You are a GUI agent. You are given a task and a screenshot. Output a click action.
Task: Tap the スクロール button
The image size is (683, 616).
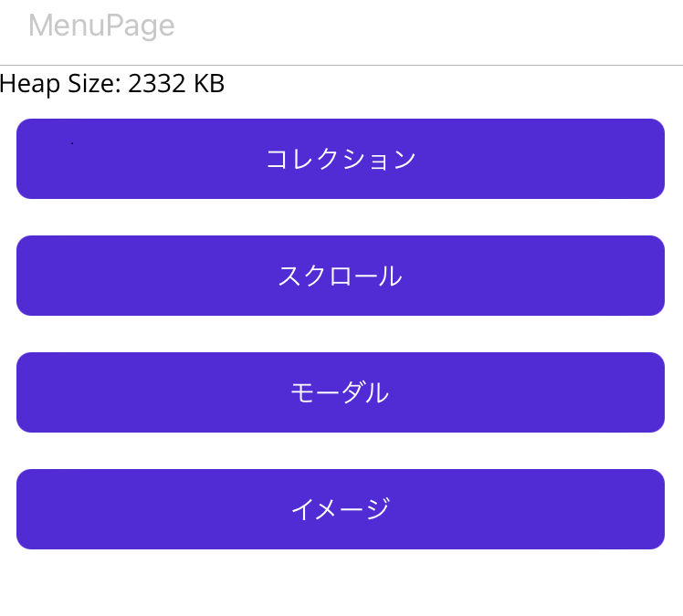(341, 276)
